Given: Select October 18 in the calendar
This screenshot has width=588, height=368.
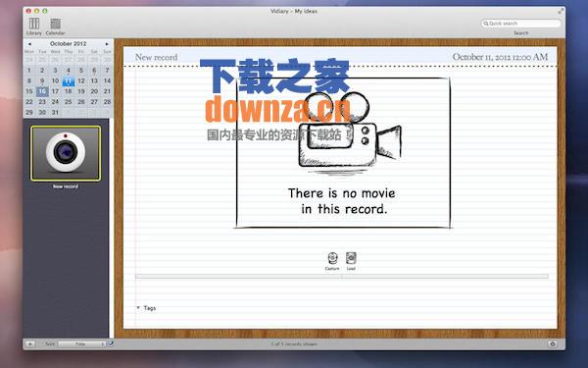Looking at the screenshot, I should [x=69, y=91].
